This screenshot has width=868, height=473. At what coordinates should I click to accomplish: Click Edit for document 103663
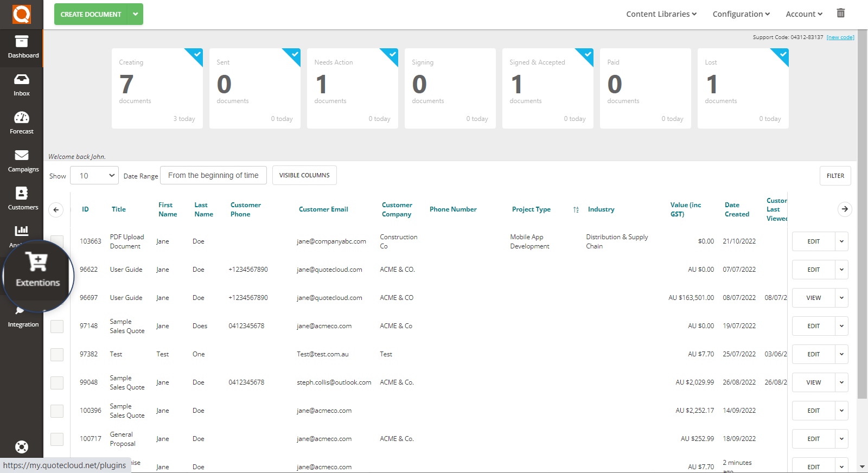coord(814,241)
